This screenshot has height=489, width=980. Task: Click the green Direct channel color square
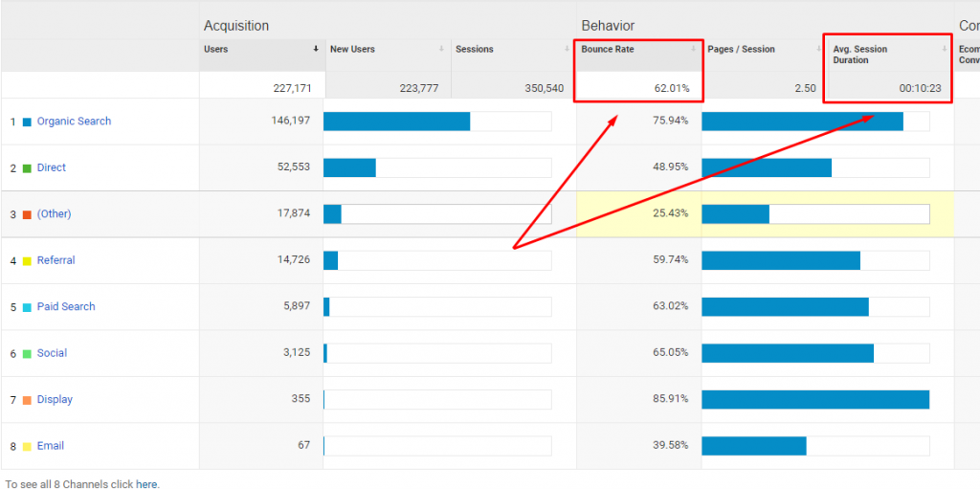coord(27,168)
